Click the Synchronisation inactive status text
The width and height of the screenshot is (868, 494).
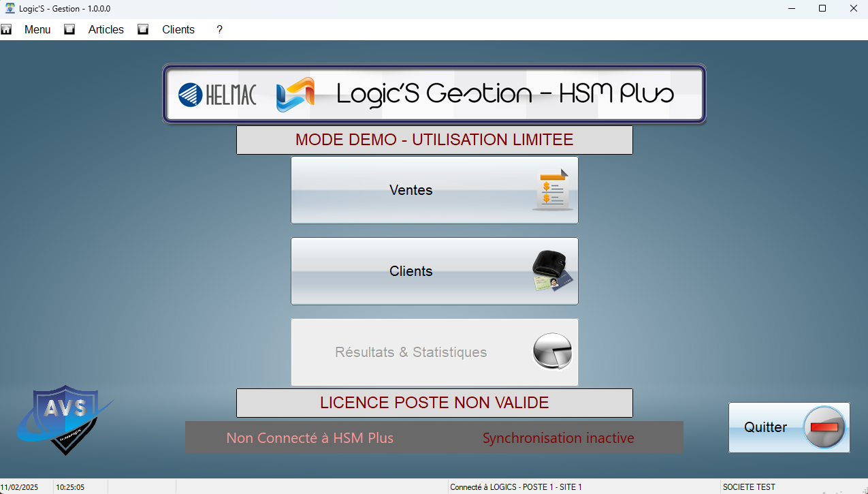558,438
